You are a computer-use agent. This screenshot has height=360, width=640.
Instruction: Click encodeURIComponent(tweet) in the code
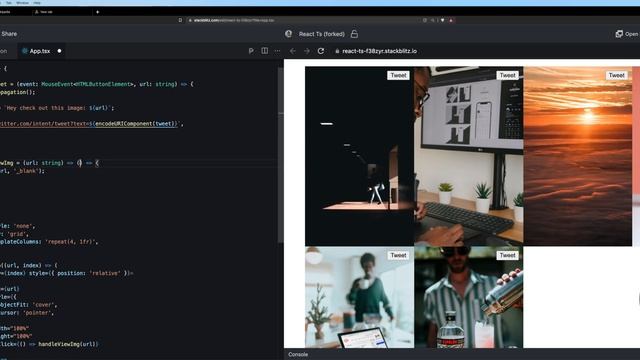(x=137, y=124)
